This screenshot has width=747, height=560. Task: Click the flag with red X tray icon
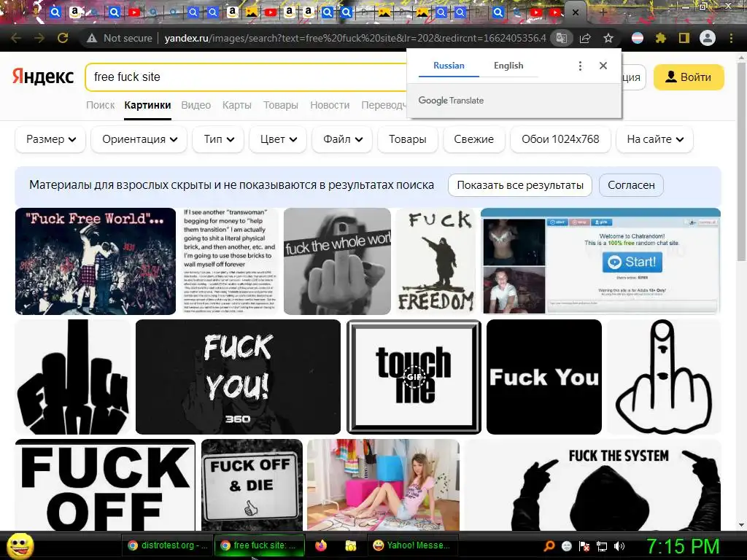pyautogui.click(x=584, y=546)
